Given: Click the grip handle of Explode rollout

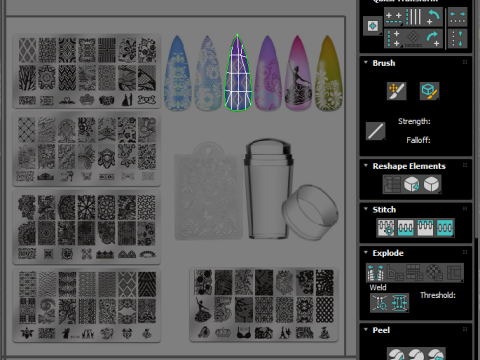Looking at the screenshot, I should click(465, 252).
